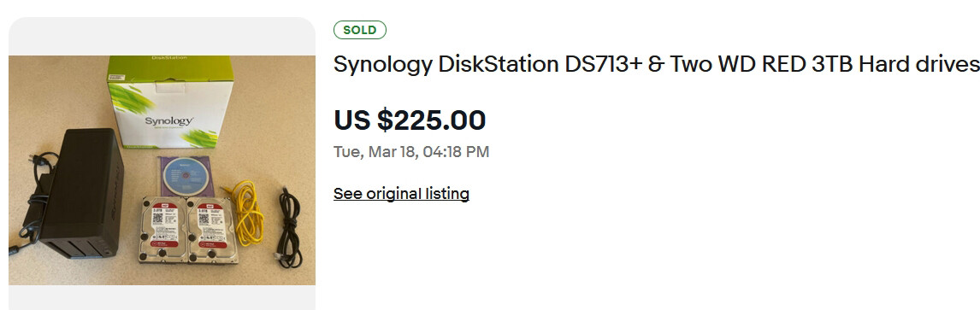
Task: Click the gray area below the photo
Action: pyautogui.click(x=162, y=297)
